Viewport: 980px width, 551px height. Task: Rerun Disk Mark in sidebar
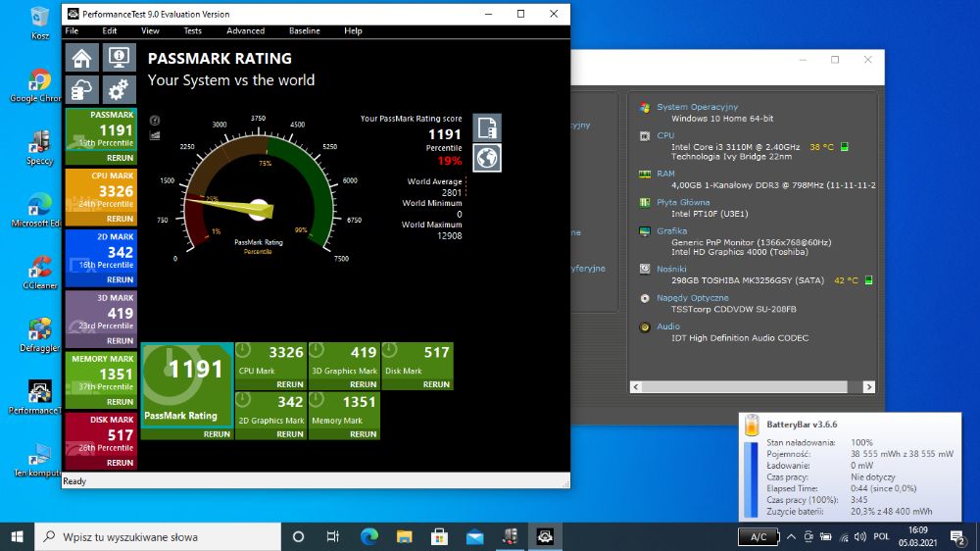pyautogui.click(x=120, y=463)
